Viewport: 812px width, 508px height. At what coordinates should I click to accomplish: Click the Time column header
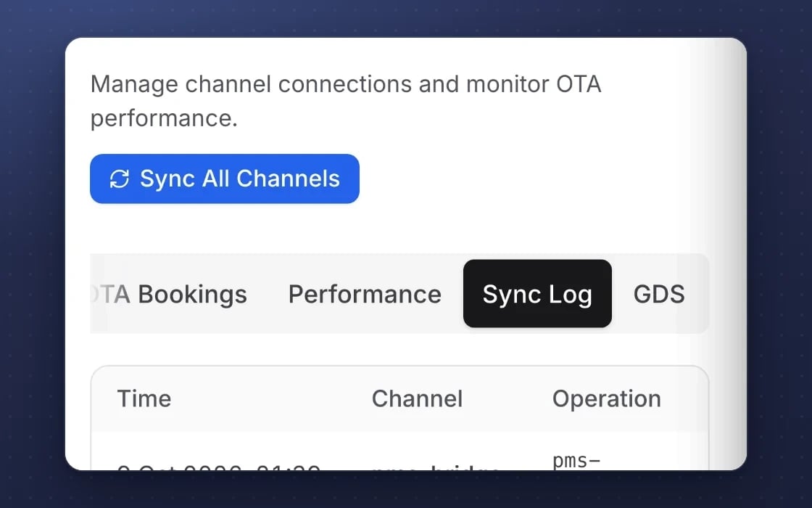point(144,398)
